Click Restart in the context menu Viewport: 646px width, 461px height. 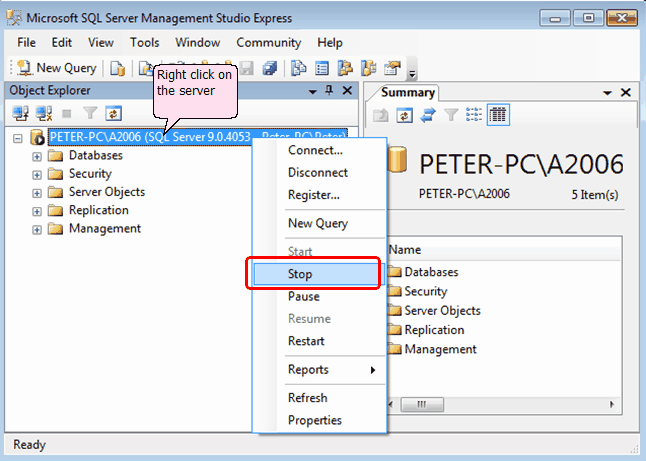coord(319,341)
